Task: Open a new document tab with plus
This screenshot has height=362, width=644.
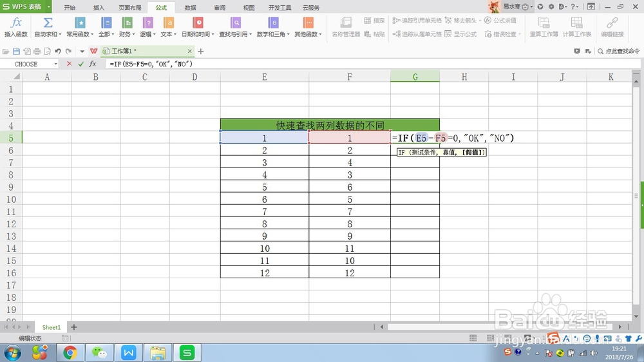Action: coord(201,52)
